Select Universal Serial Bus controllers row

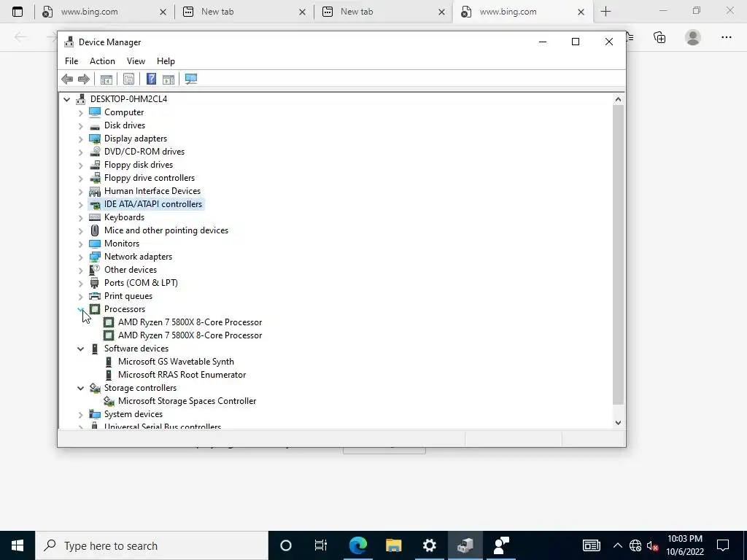[x=163, y=426]
